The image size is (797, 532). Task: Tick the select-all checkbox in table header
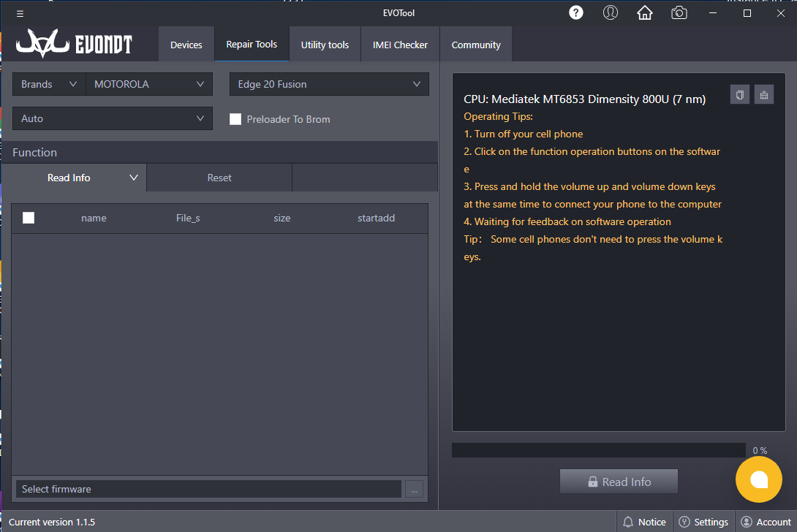pos(29,218)
